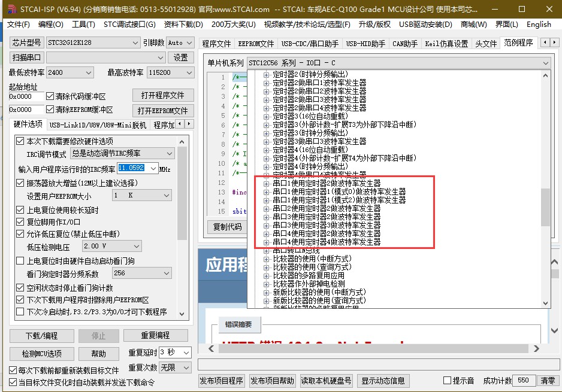
Task: Toggle 本次下载需要修改硬件选项 checkbox
Action: 20,141
